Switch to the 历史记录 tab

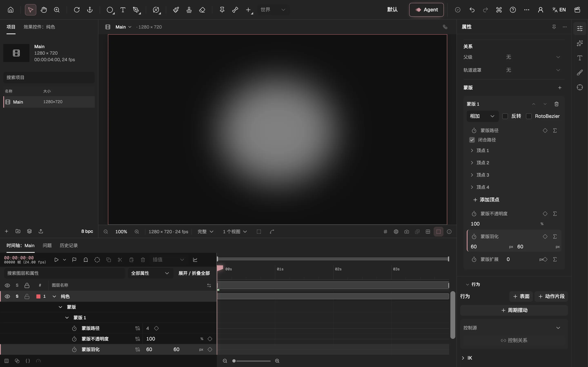69,245
